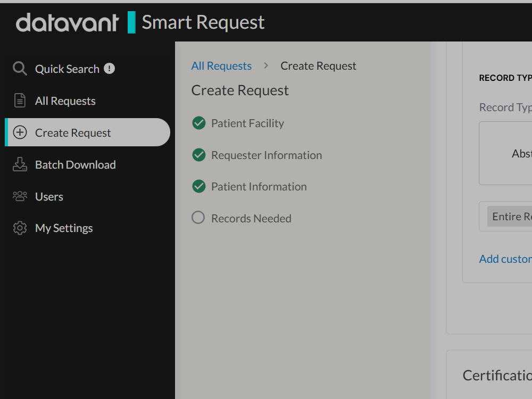Jump to the Requester Information step
Viewport: 532px width, 399px height.
pos(267,155)
